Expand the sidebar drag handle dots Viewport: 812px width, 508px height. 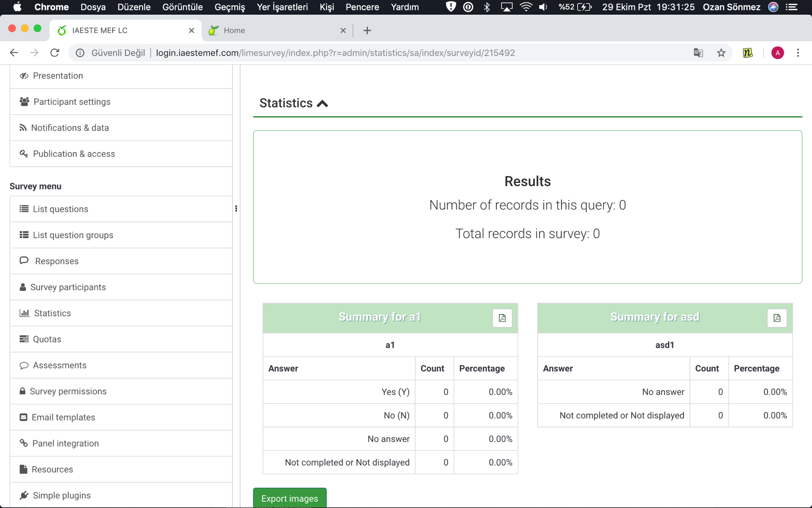click(237, 208)
